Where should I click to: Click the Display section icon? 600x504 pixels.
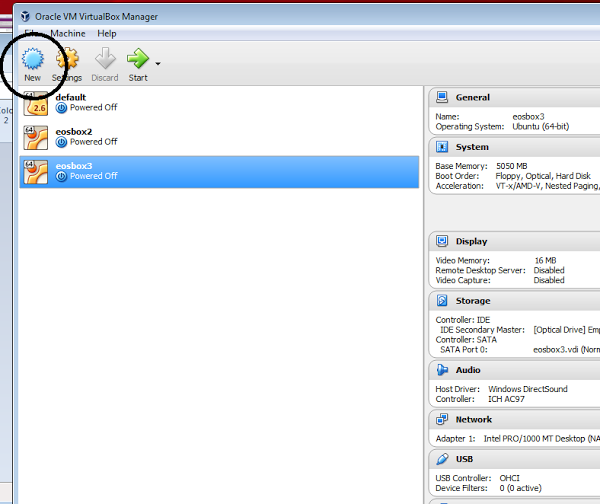tap(442, 241)
